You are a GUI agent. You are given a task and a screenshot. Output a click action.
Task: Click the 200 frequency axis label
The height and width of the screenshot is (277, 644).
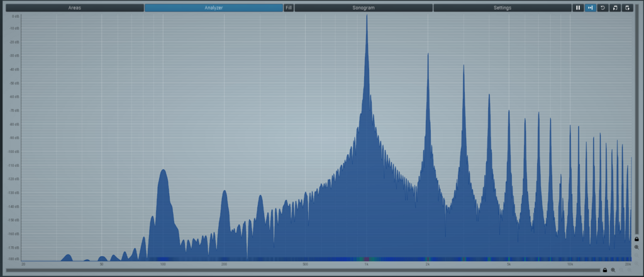(x=224, y=264)
